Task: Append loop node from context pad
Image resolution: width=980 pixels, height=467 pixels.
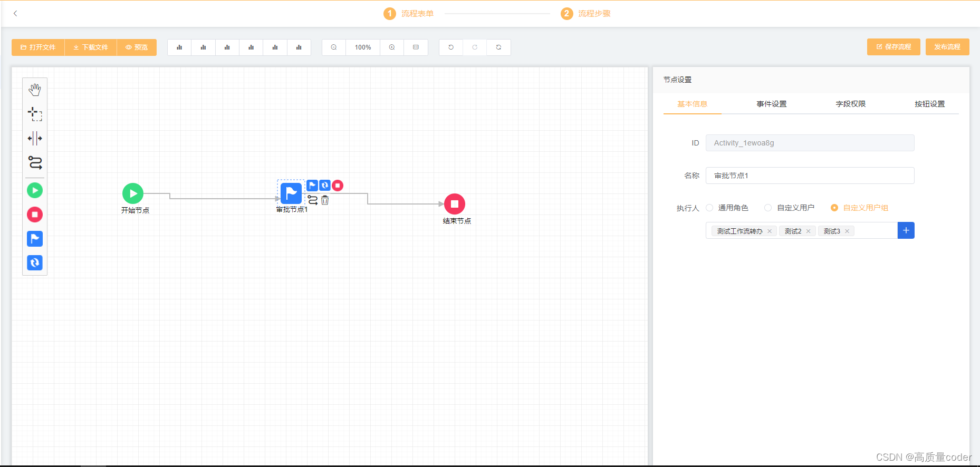Action: [x=325, y=185]
